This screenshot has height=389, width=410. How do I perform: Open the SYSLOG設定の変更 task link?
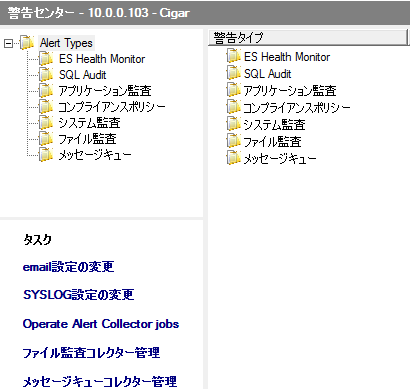pyautogui.click(x=78, y=295)
